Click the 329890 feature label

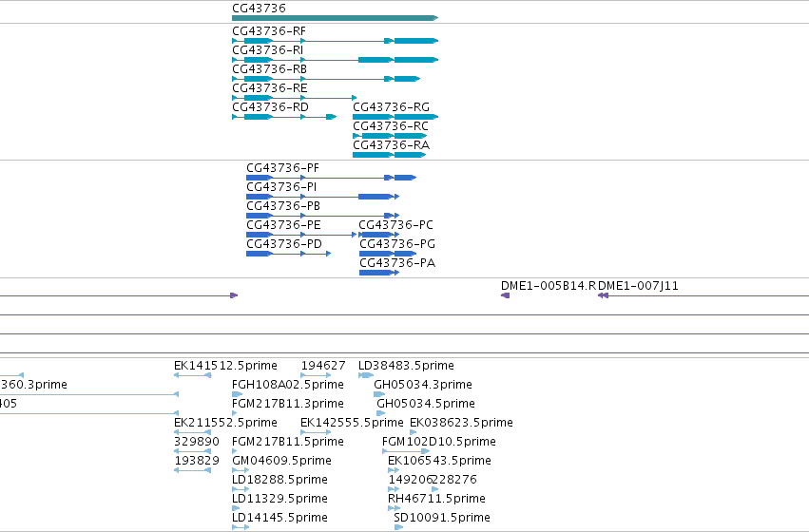click(x=197, y=443)
